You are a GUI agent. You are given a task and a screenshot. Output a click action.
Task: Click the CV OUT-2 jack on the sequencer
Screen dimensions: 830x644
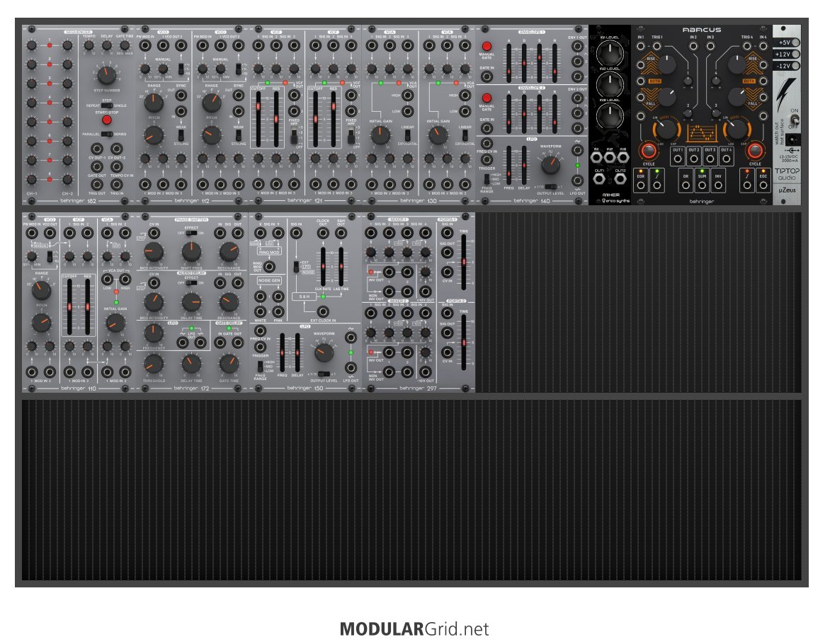[116, 149]
